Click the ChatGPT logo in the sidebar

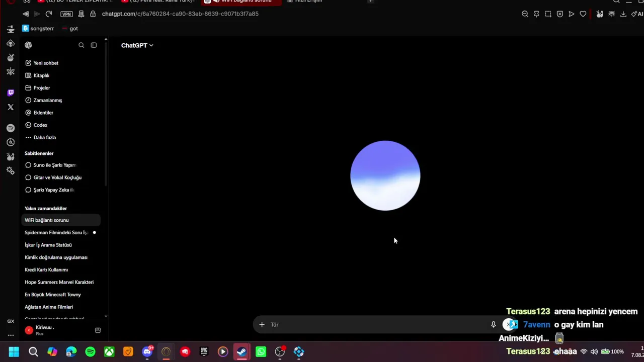pos(28,45)
